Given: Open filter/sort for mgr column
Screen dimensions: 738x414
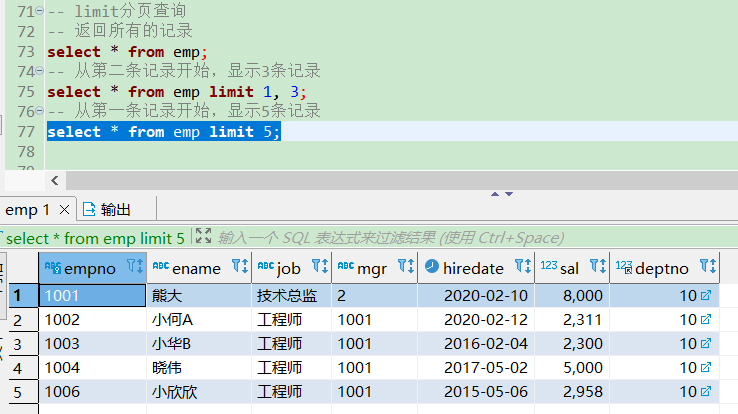Looking at the screenshot, I should (406, 266).
